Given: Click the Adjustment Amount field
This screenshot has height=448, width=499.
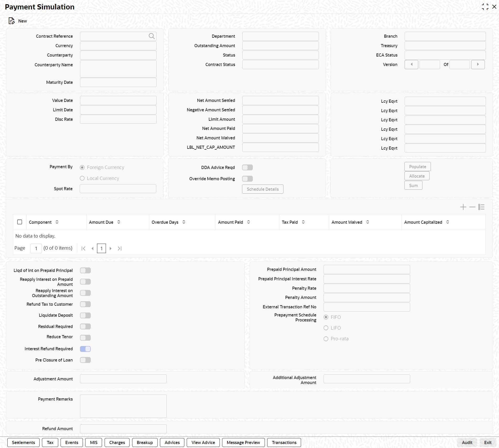Looking at the screenshot, I should (123, 379).
